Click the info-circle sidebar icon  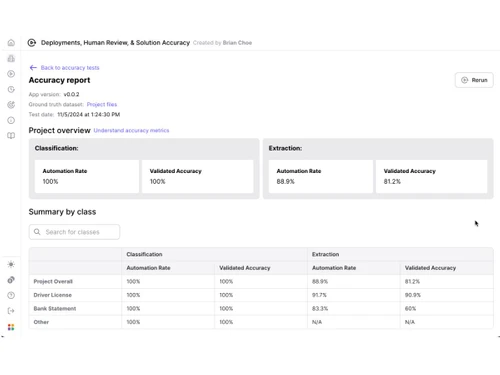click(11, 120)
